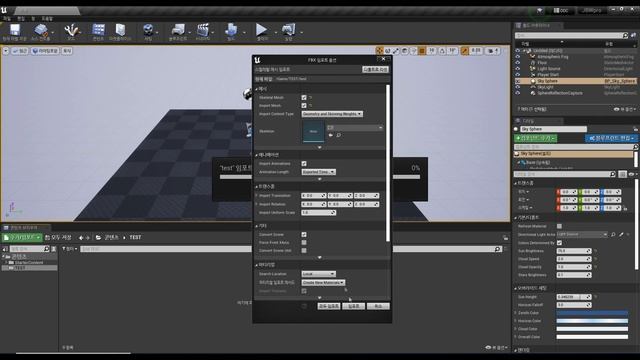
Task: Click the green Add Component button
Action: pos(536,138)
